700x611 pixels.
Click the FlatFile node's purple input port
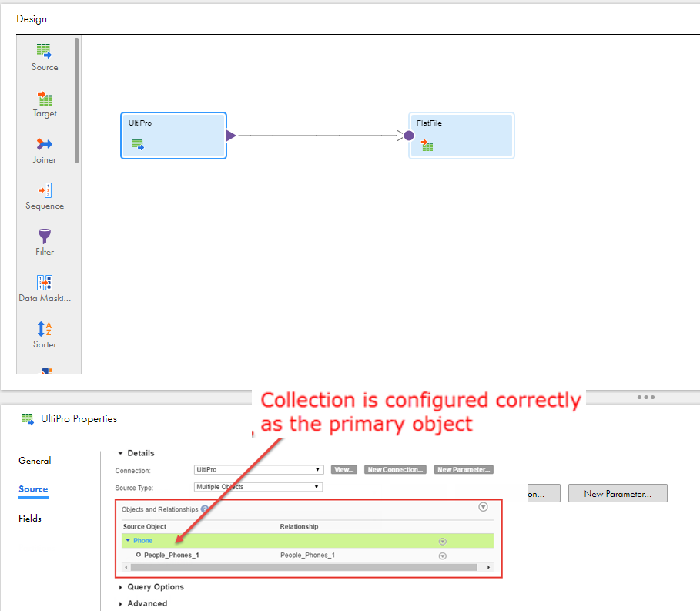[408, 136]
